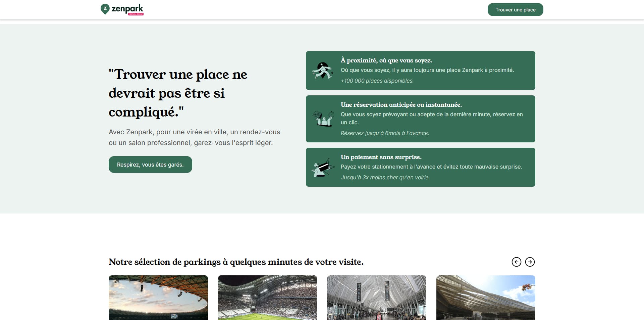Open the football pitch stadium thumbnail
644x320 pixels.
coord(267,298)
